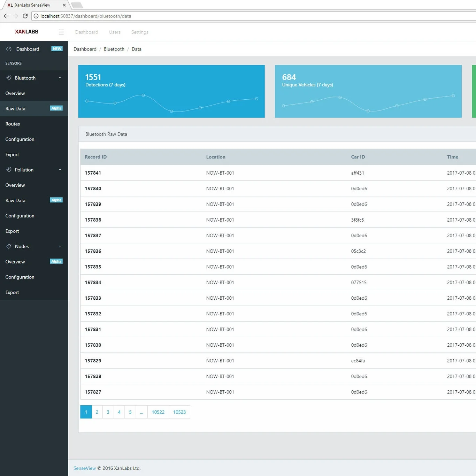This screenshot has height=476, width=476.
Task: Click the Location column header
Action: click(216, 157)
